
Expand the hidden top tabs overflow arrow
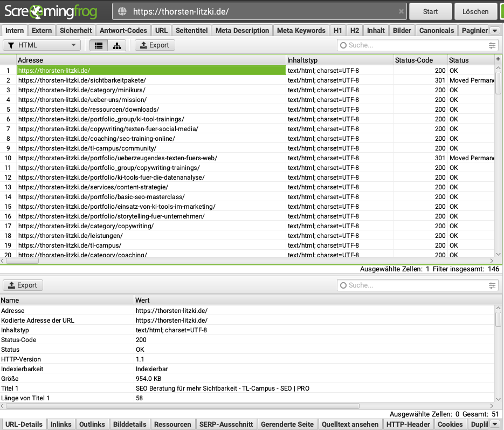pos(495,31)
